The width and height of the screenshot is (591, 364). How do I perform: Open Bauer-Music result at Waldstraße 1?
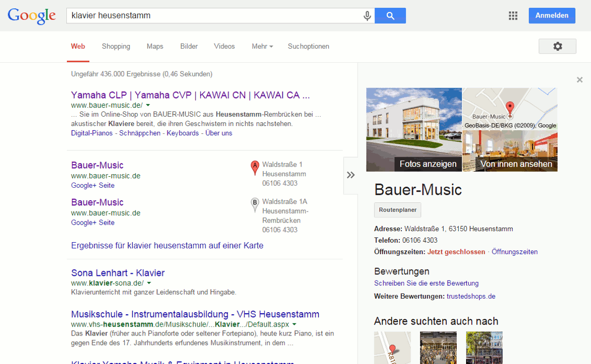(x=97, y=165)
